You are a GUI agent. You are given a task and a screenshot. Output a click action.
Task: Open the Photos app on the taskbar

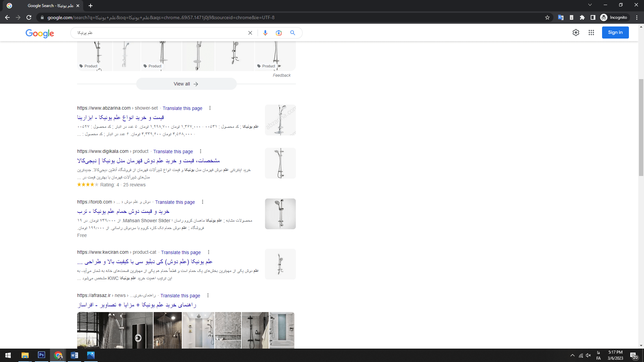pos(91,355)
